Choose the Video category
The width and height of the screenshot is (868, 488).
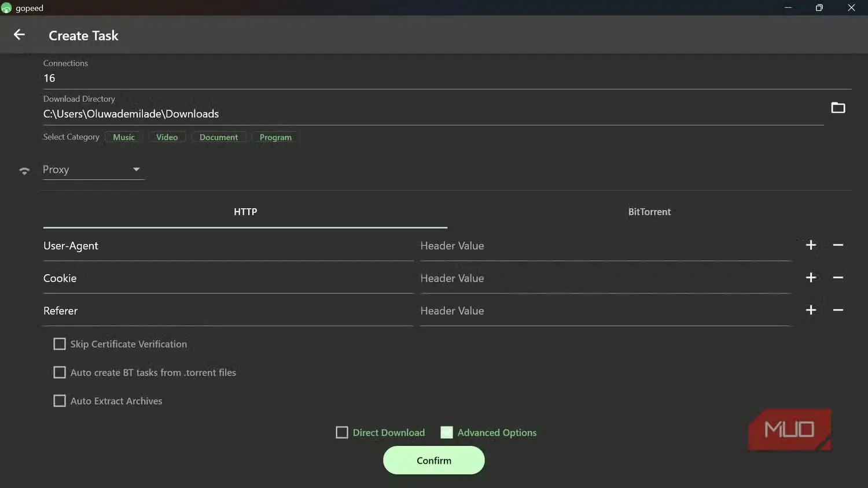167,137
